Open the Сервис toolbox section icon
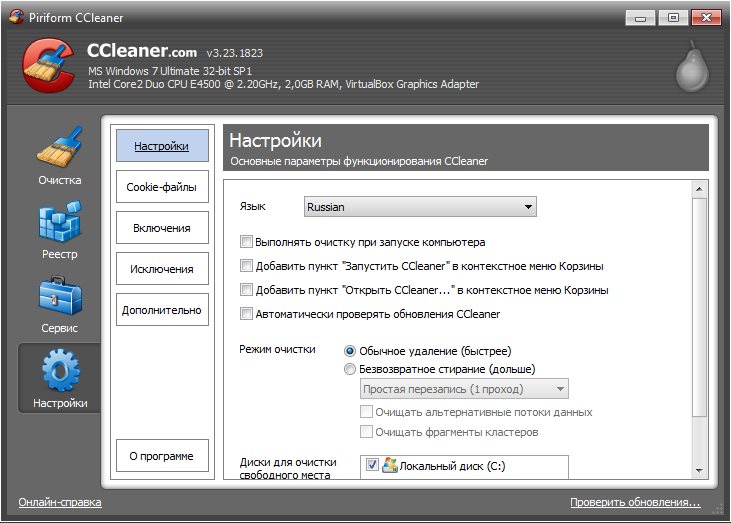This screenshot has height=523, width=731. click(x=60, y=296)
